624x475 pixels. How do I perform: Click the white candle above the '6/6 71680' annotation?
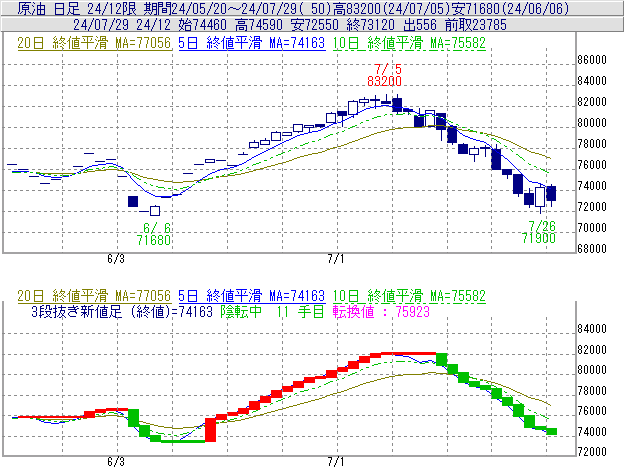(x=155, y=210)
